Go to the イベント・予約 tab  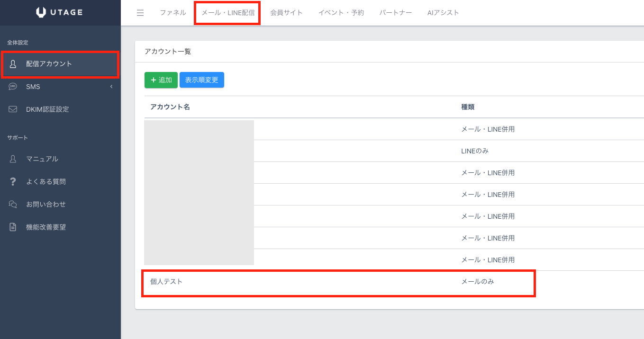(341, 13)
